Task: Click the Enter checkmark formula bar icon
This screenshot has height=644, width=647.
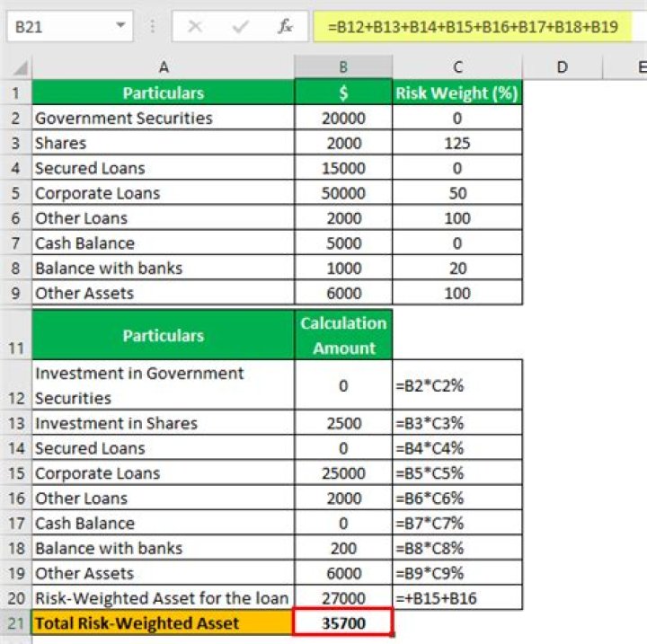Action: (240, 27)
